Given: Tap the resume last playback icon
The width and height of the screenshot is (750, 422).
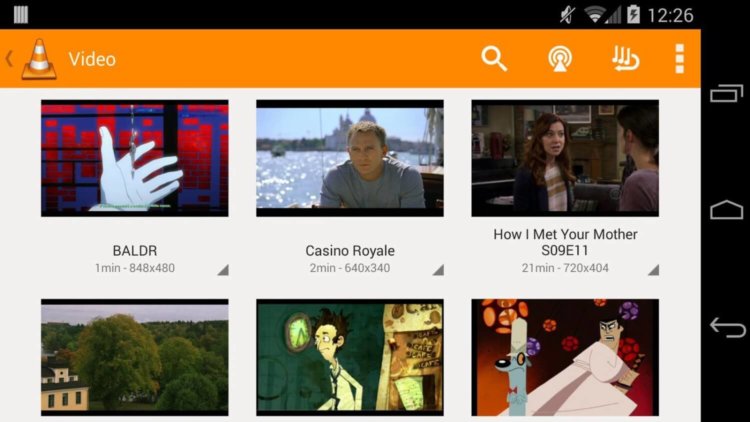Looking at the screenshot, I should (x=625, y=59).
